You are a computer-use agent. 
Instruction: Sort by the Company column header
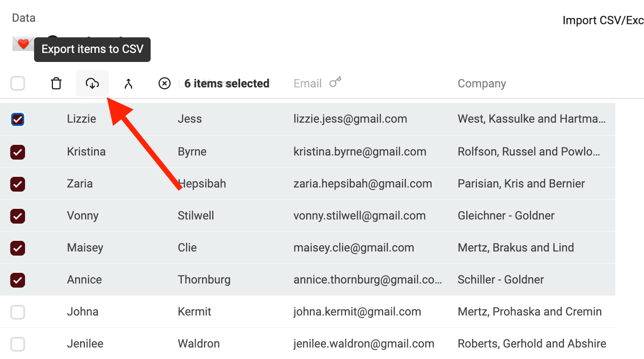coord(481,84)
